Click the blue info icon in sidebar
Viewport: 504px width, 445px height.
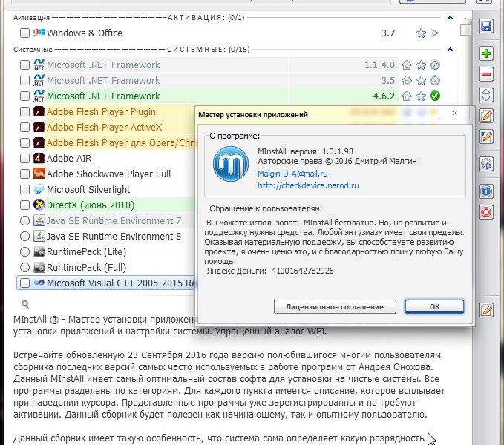pyautogui.click(x=486, y=191)
